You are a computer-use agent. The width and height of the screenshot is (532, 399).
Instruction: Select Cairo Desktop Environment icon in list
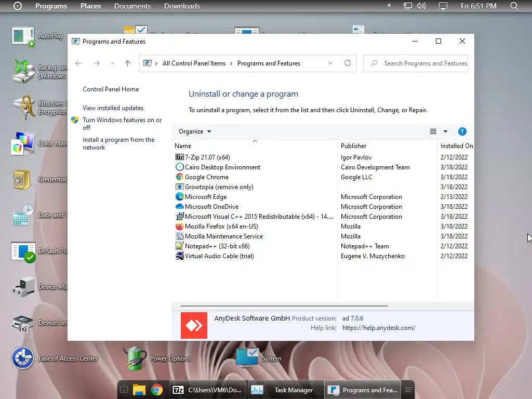[x=179, y=167]
